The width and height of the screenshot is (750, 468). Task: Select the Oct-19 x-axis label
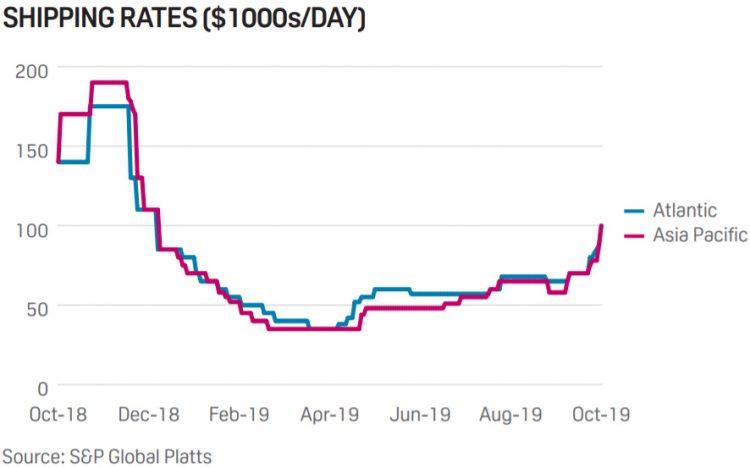tap(599, 412)
